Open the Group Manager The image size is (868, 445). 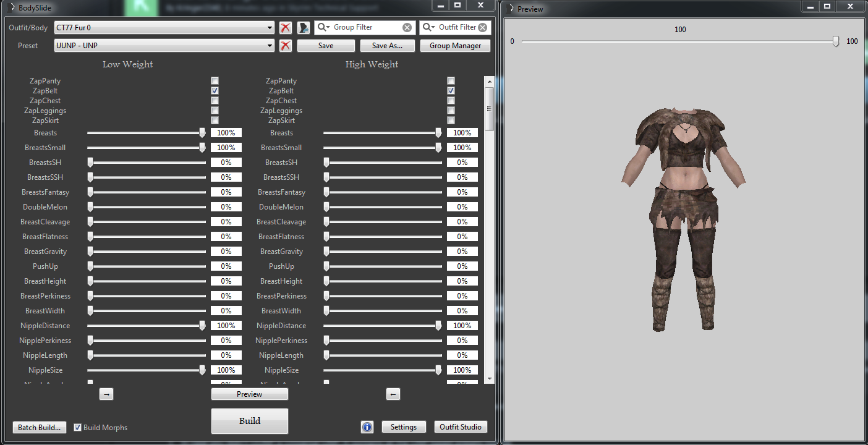pos(455,46)
